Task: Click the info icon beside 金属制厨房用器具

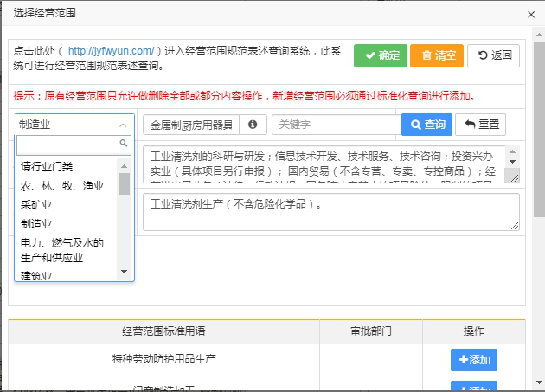Action: pyautogui.click(x=253, y=125)
